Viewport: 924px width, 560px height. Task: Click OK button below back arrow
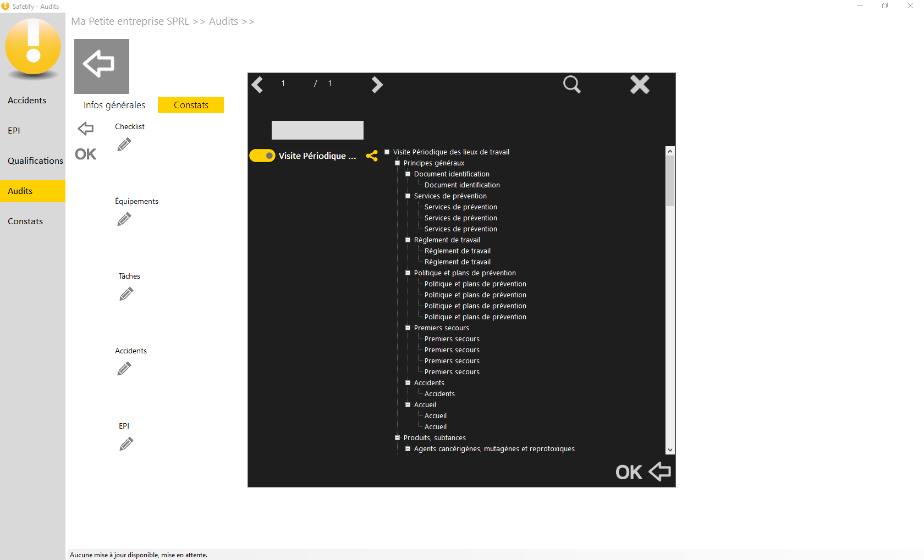[x=85, y=154]
